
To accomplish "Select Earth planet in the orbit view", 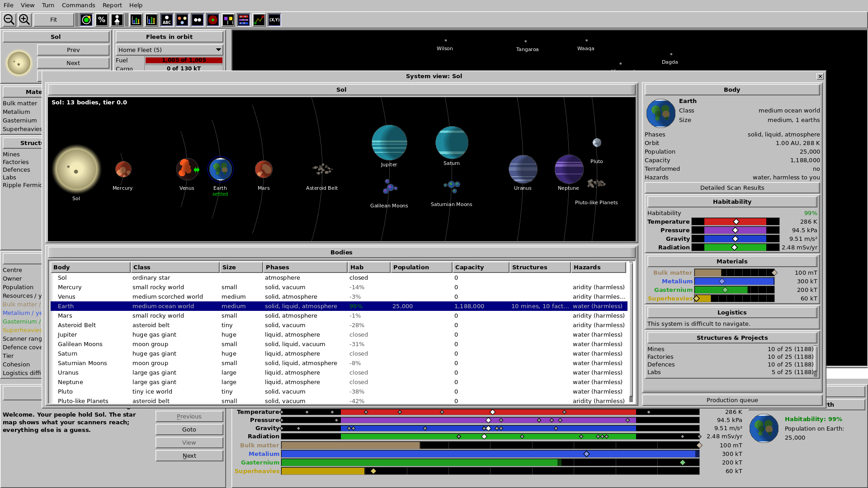I will 221,169.
